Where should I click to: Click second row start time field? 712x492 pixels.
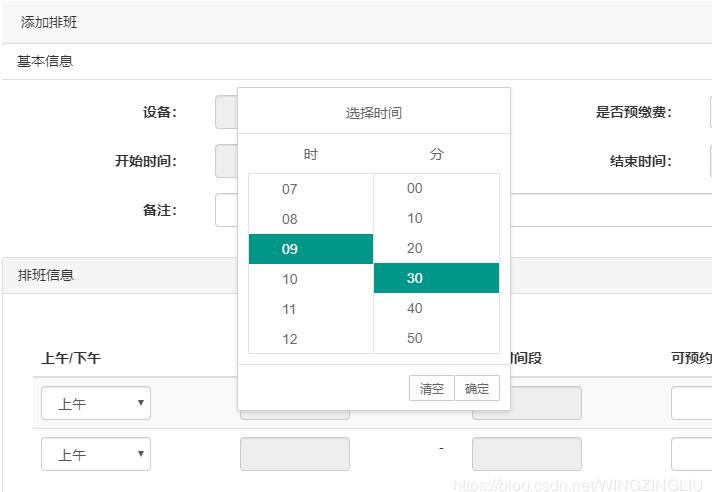pyautogui.click(x=295, y=454)
